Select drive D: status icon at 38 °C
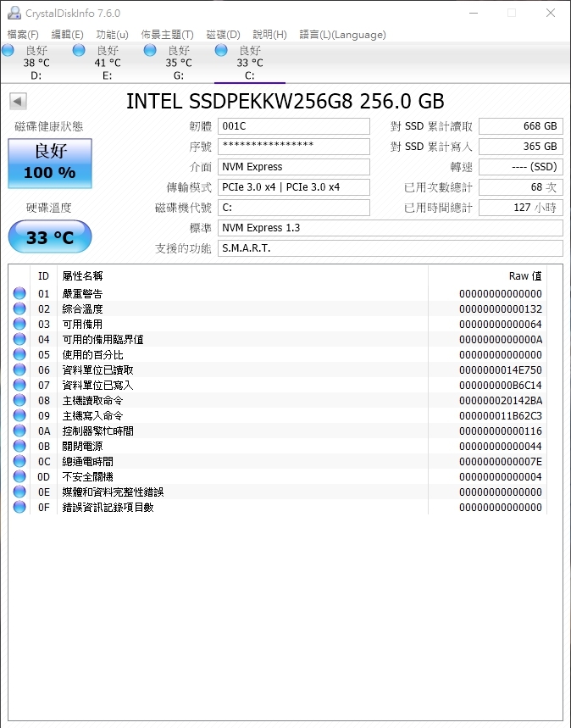Screen dimensions: 571x728 [x=8, y=50]
